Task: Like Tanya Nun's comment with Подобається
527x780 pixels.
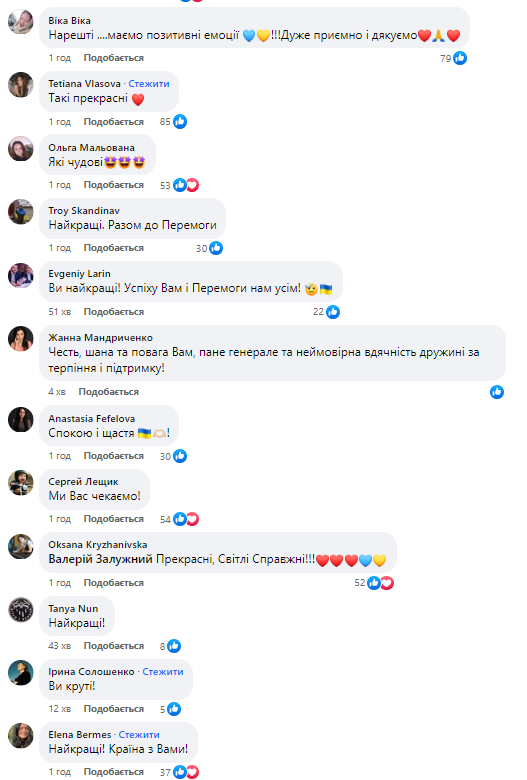Action: click(x=113, y=646)
